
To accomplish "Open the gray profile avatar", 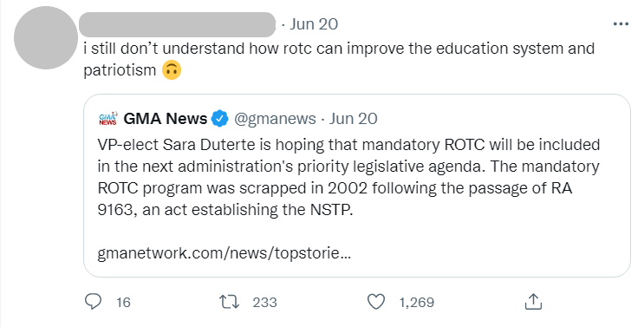I will click(46, 38).
